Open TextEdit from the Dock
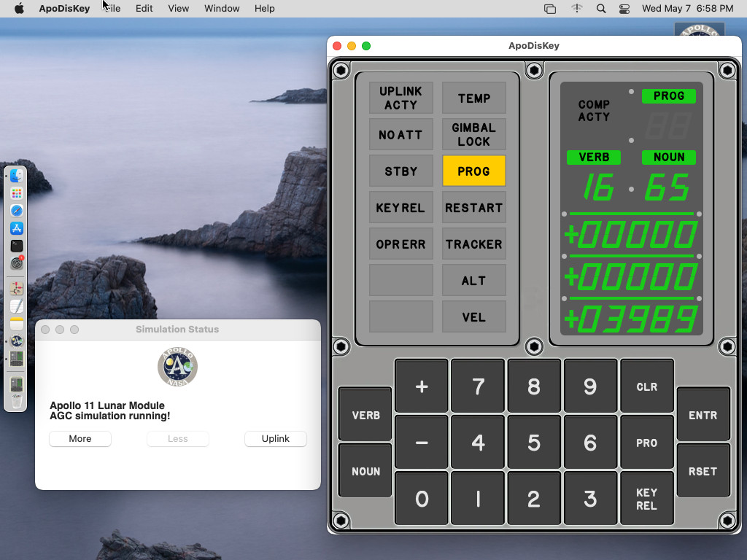This screenshot has height=560, width=747. click(x=17, y=306)
